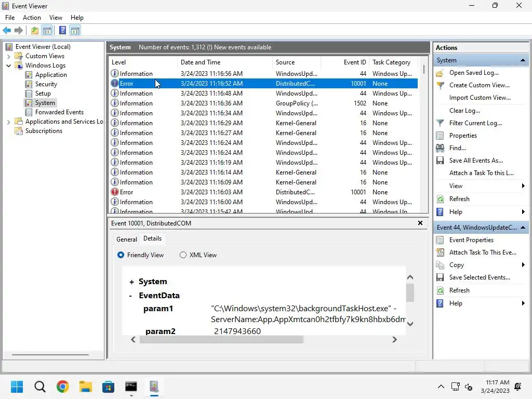
Task: Open the File menu
Action: [10, 18]
